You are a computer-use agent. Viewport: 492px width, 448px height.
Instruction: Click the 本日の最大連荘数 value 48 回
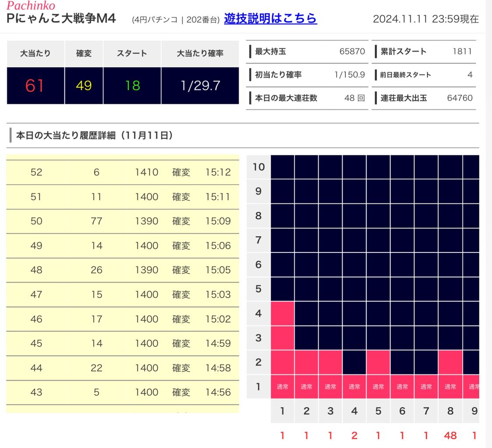[x=355, y=98]
